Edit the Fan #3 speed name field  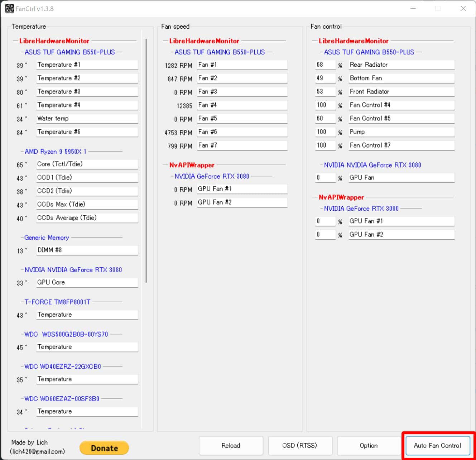click(242, 92)
